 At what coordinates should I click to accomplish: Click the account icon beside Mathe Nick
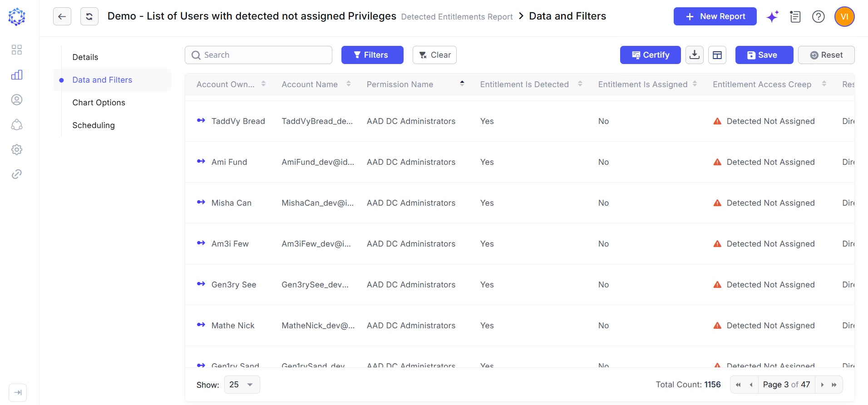tap(201, 325)
